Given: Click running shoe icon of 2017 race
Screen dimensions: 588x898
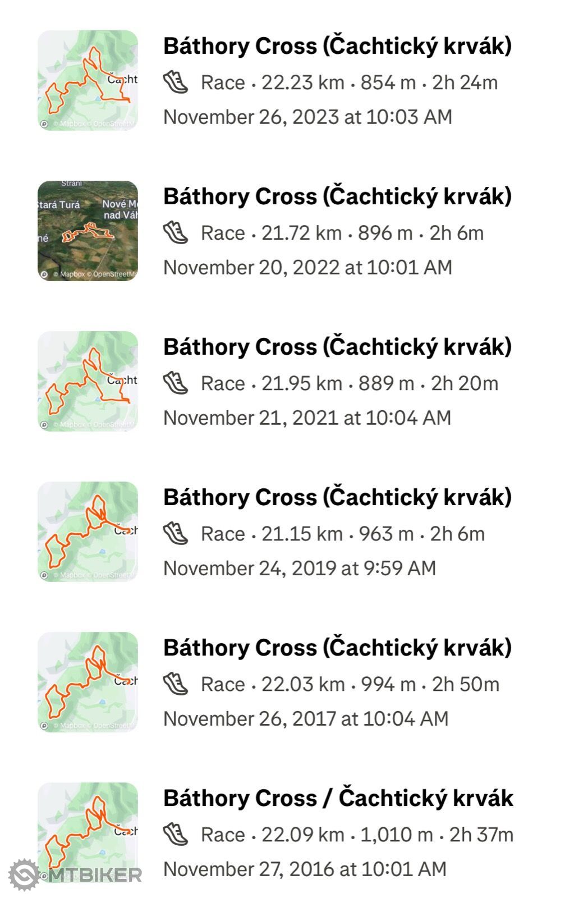Looking at the screenshot, I should point(176,684).
